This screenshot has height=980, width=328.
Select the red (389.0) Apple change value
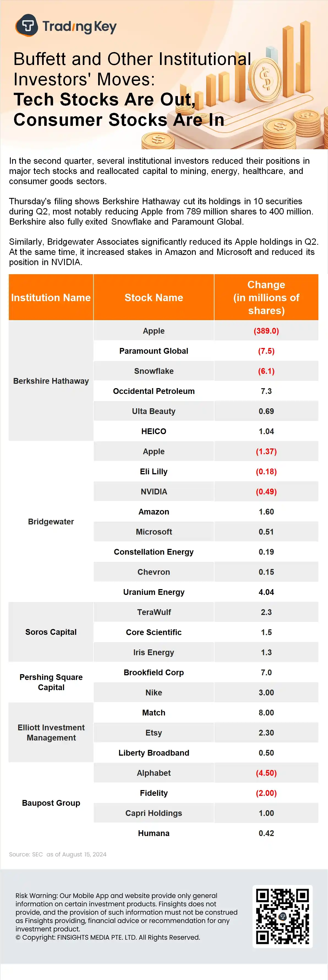coord(266,331)
